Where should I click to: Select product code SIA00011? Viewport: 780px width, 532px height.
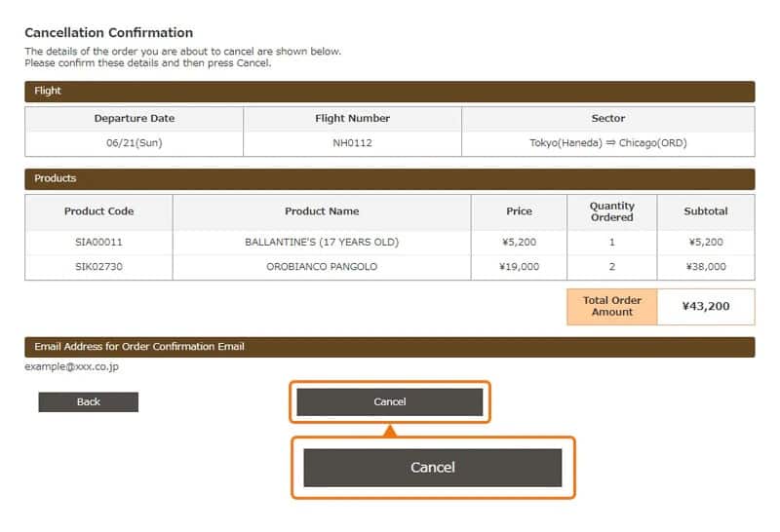pyautogui.click(x=98, y=242)
